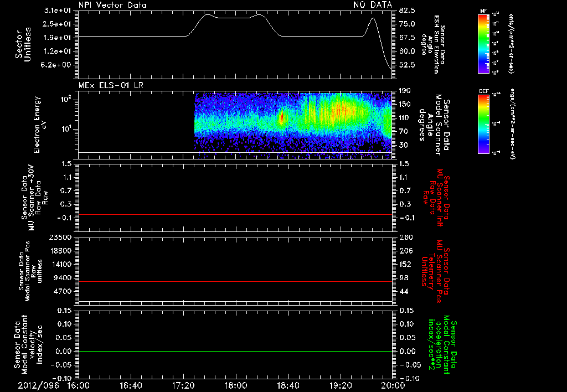Click the 1.9e+01 sector tick value
Viewport: 567px width, 392px height.
[x=58, y=38]
